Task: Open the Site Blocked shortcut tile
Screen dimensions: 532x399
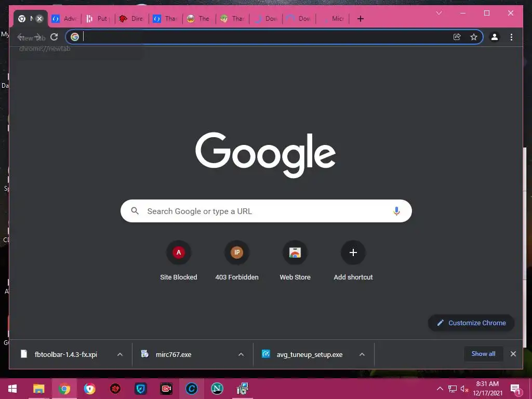Action: pos(179,261)
